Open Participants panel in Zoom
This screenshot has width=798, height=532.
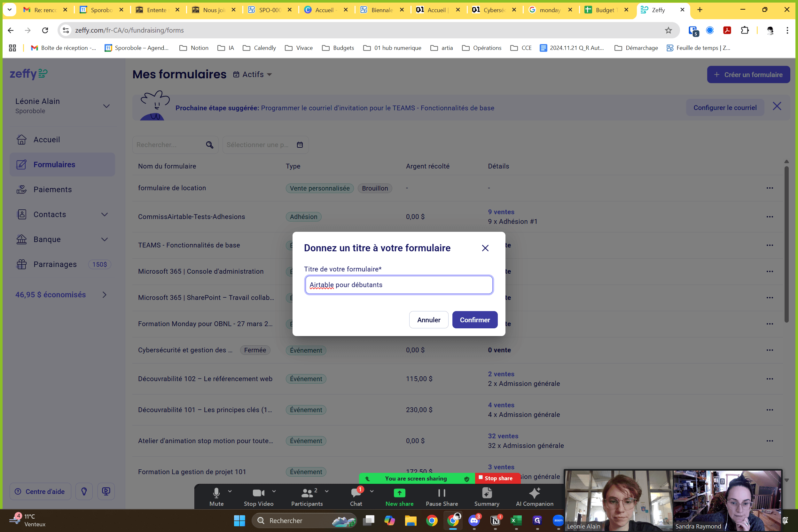coord(307,497)
